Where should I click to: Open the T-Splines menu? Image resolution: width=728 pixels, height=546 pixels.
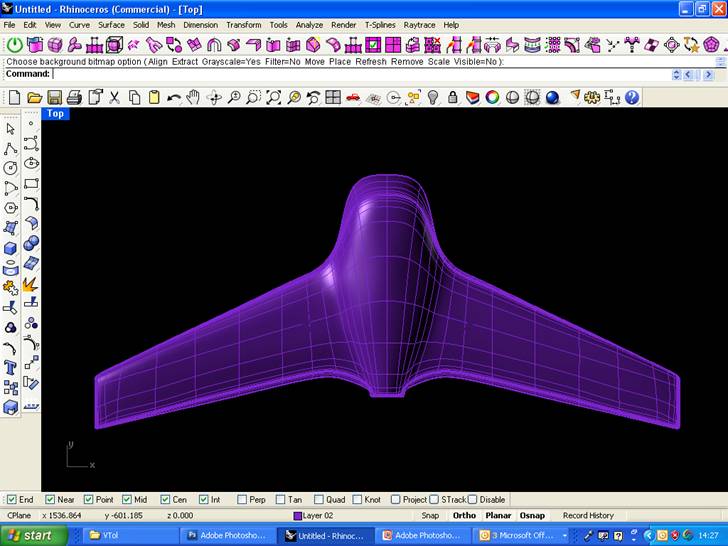[380, 25]
